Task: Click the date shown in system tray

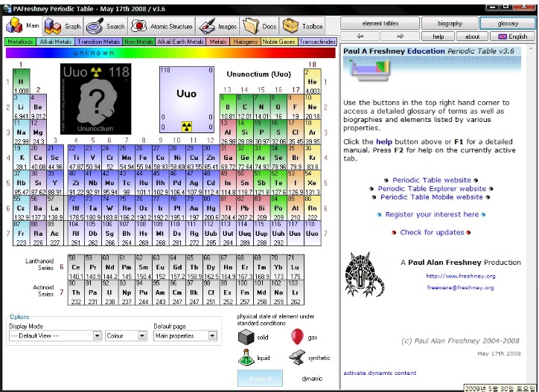Action: (500, 388)
